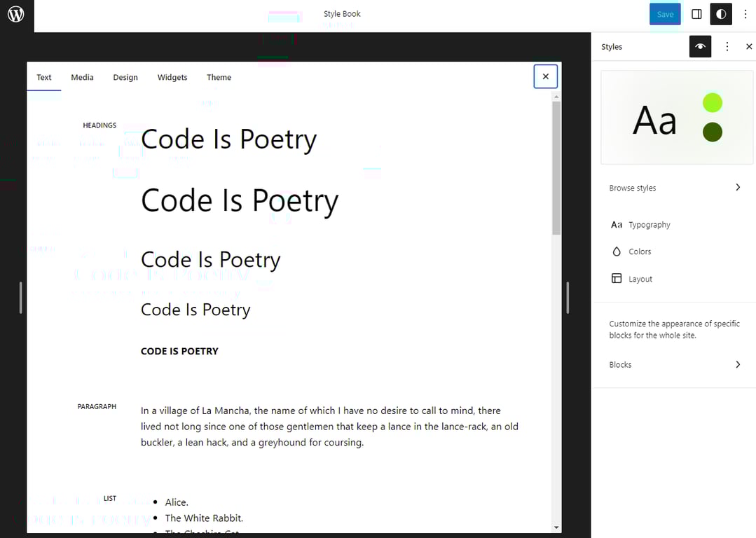The width and height of the screenshot is (756, 538).
Task: Open Colors settings in Styles panel
Action: (x=639, y=251)
